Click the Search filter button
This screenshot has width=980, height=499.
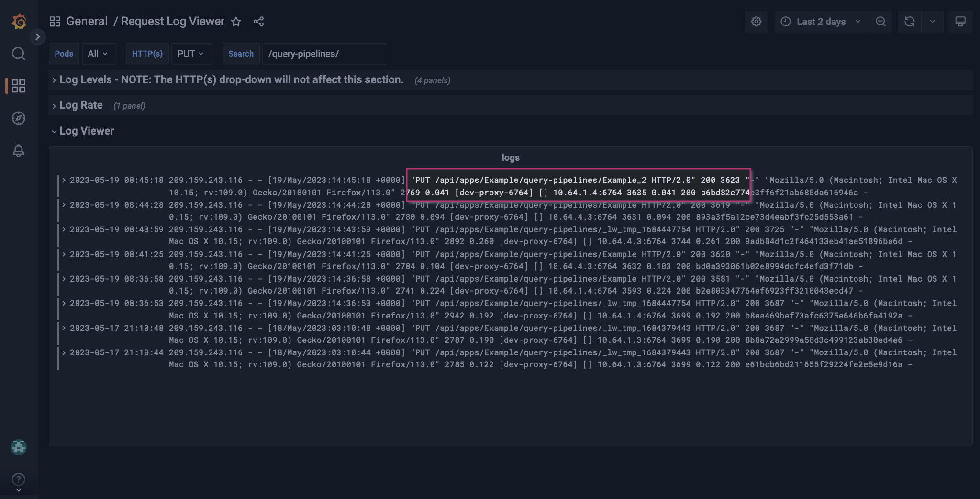pos(241,54)
